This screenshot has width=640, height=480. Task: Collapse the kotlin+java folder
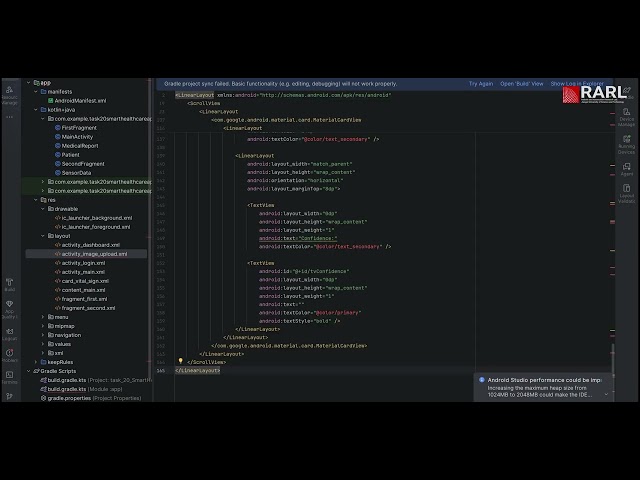coord(36,109)
